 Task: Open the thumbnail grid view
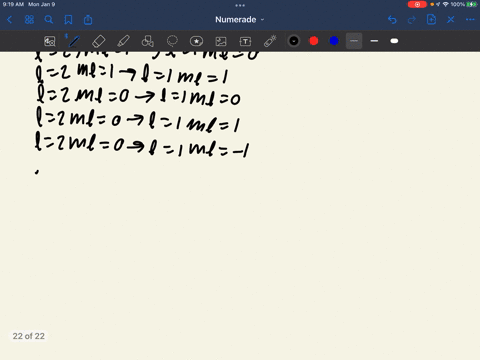point(29,20)
